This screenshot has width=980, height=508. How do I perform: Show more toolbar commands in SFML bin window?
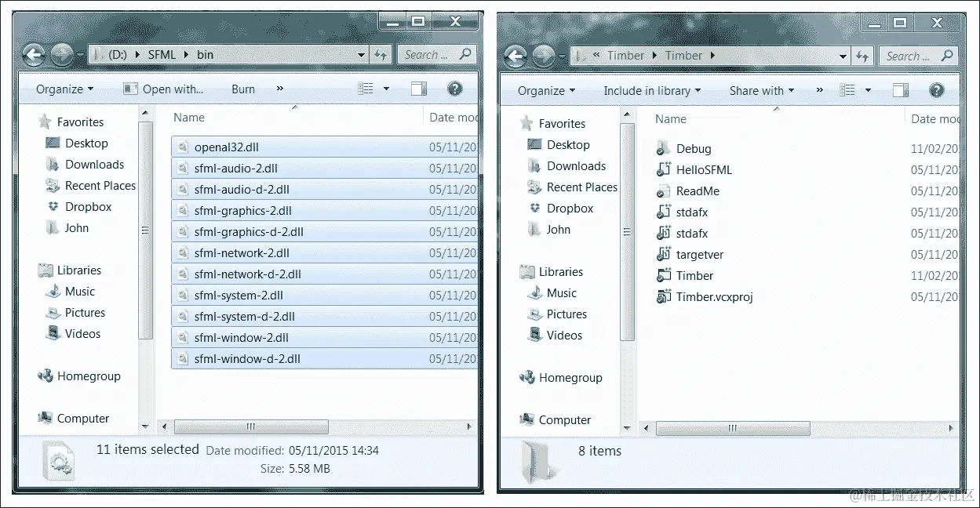coord(280,89)
